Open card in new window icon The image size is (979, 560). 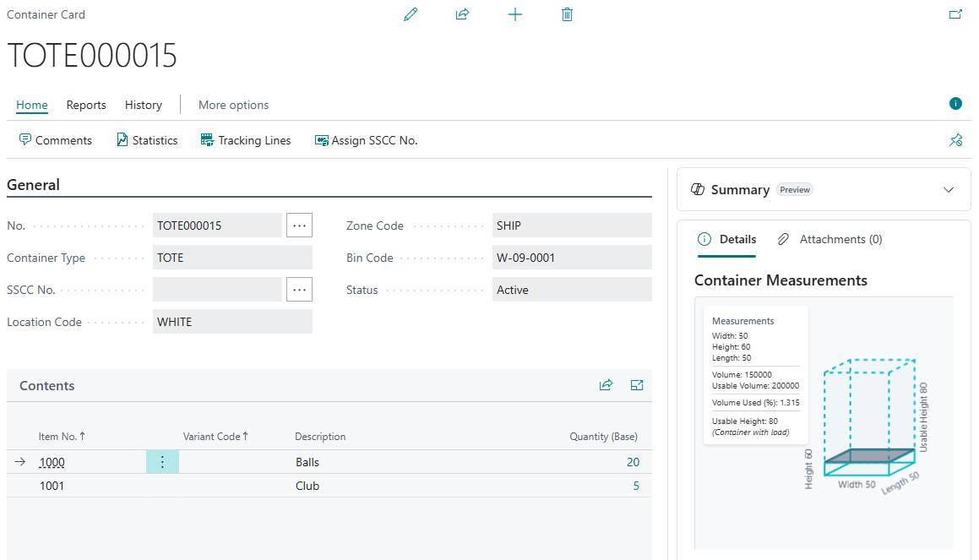[x=955, y=14]
